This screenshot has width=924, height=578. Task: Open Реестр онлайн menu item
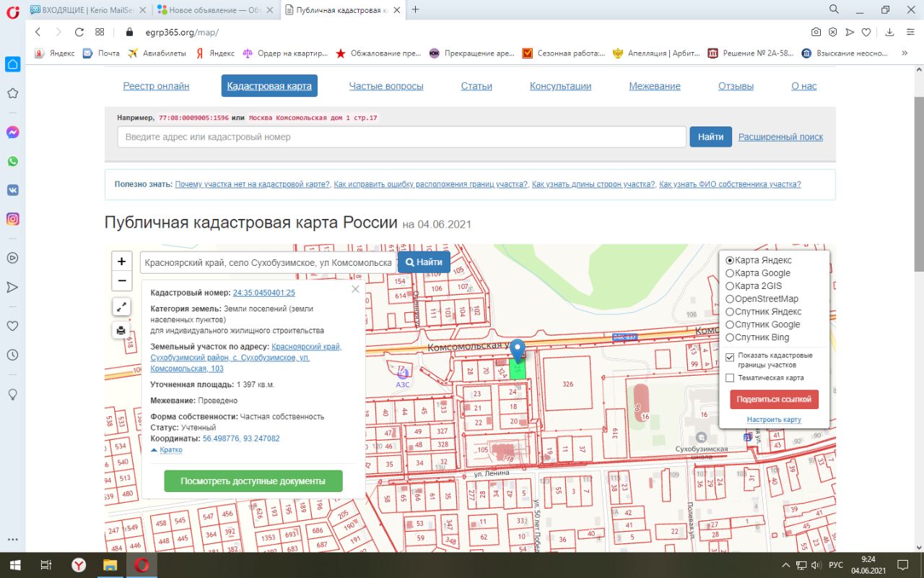(156, 86)
